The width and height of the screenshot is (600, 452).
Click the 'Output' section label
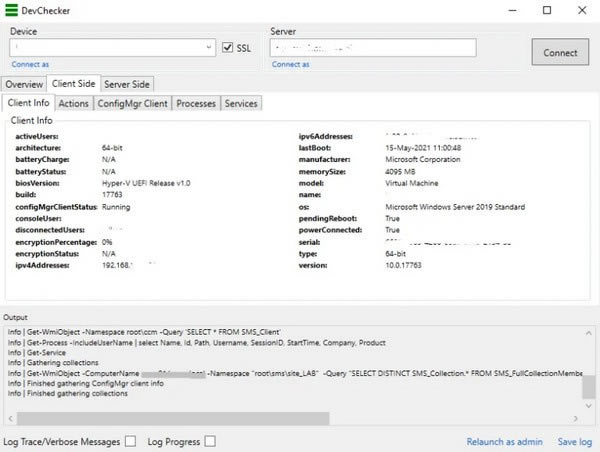click(15, 317)
